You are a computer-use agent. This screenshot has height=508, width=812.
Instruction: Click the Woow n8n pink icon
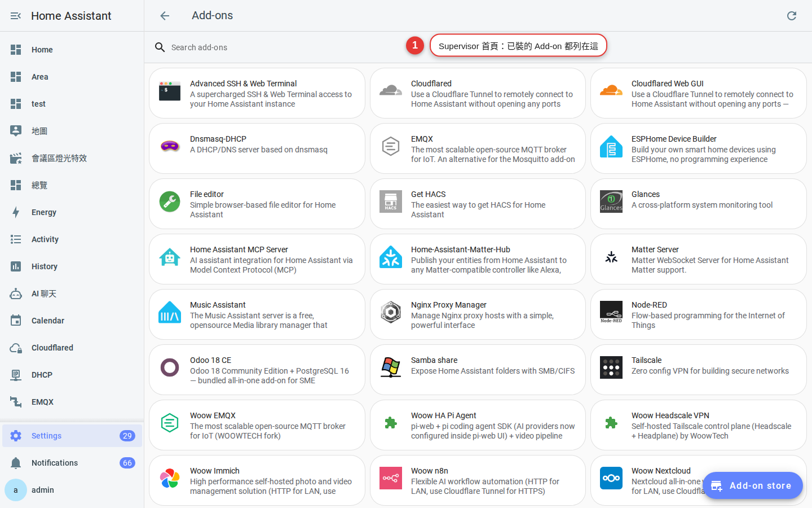tap(391, 478)
